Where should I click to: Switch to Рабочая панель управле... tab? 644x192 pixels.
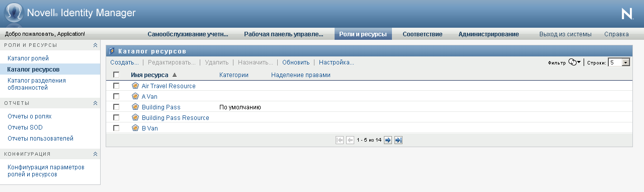pyautogui.click(x=284, y=34)
